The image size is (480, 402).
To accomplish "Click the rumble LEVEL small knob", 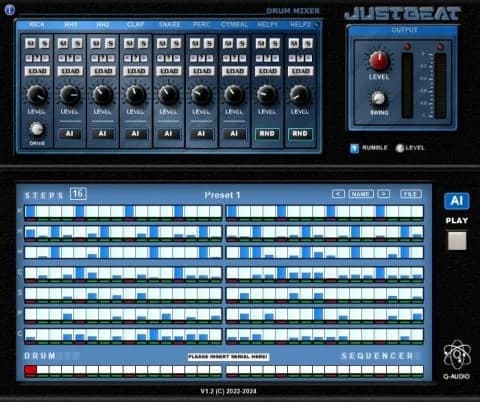I will [400, 148].
